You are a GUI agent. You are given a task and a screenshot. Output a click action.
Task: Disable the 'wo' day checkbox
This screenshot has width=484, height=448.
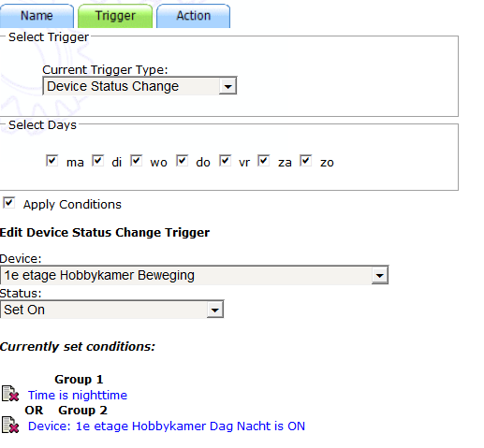[x=137, y=161]
